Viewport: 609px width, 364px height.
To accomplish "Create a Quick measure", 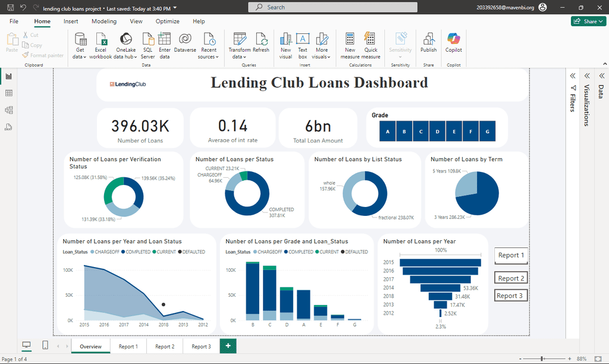I will point(371,46).
